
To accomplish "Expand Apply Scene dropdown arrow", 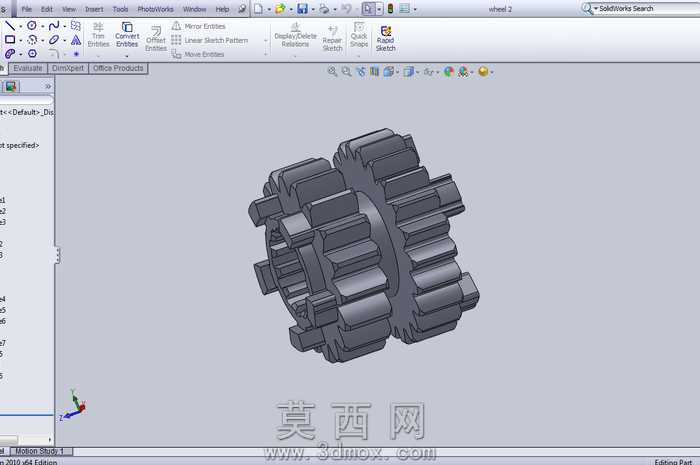I will (472, 72).
